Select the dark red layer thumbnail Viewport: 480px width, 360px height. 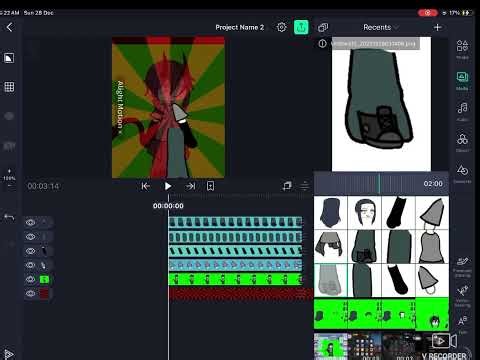[44, 293]
